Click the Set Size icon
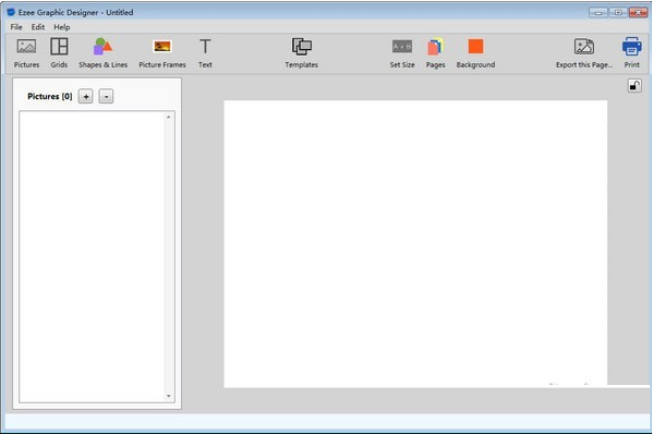 [402, 47]
